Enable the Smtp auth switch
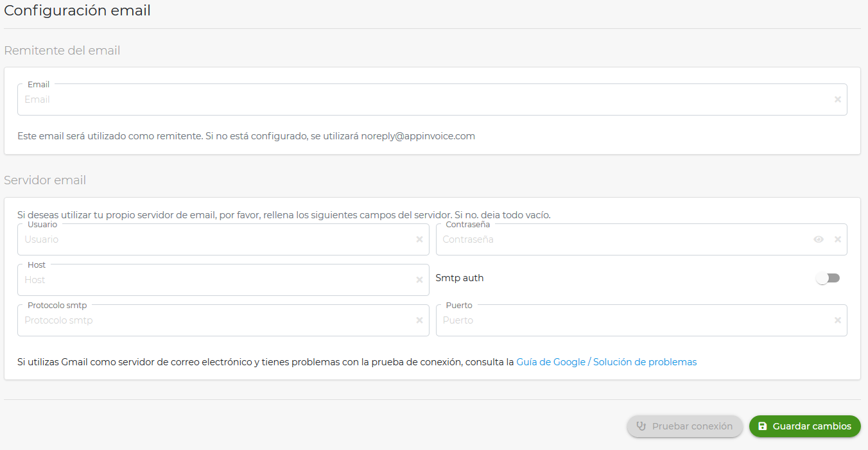 [828, 278]
